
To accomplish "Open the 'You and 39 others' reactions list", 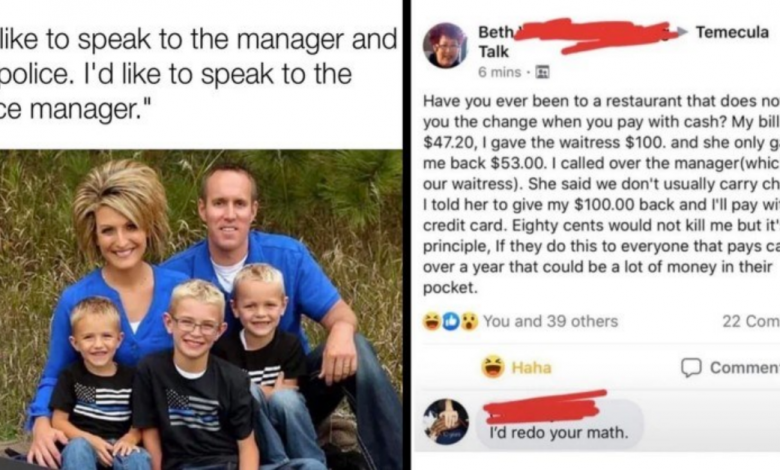I will [x=550, y=321].
